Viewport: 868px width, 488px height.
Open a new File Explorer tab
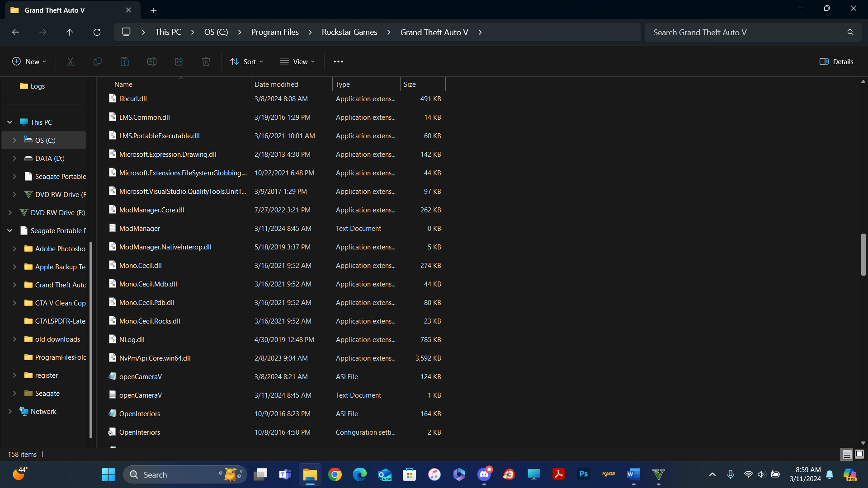click(154, 10)
